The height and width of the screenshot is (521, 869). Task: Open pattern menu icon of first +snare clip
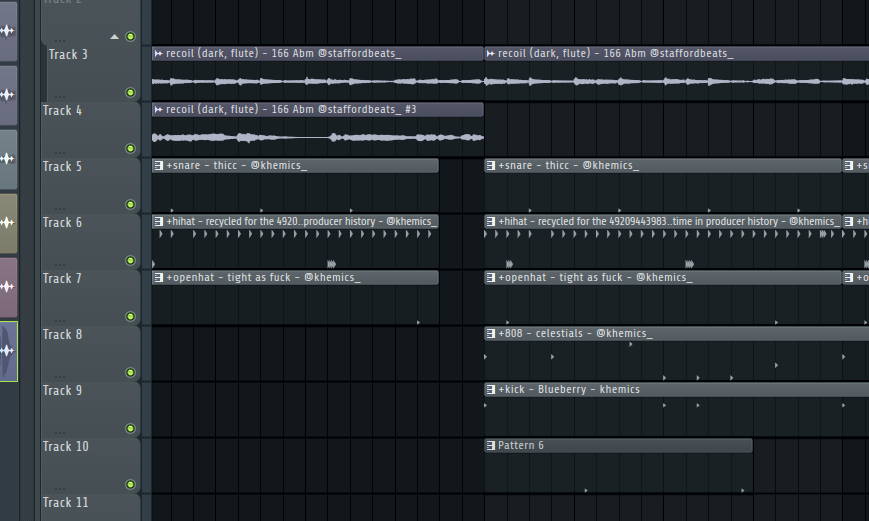pos(159,165)
